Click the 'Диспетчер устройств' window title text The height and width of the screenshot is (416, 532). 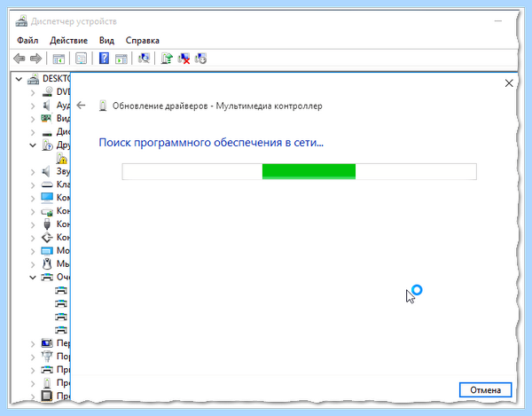[74, 21]
